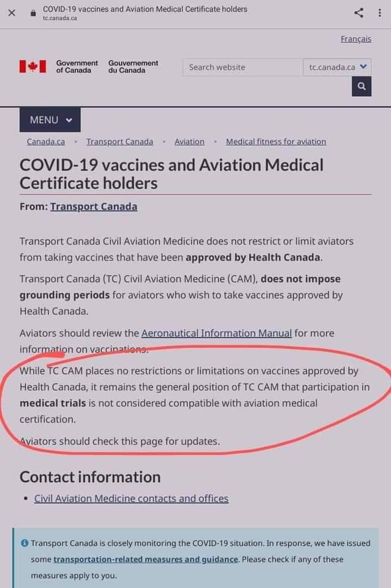
Task: Expand the tc.canada.ca search scope dropdown
Action: (337, 67)
